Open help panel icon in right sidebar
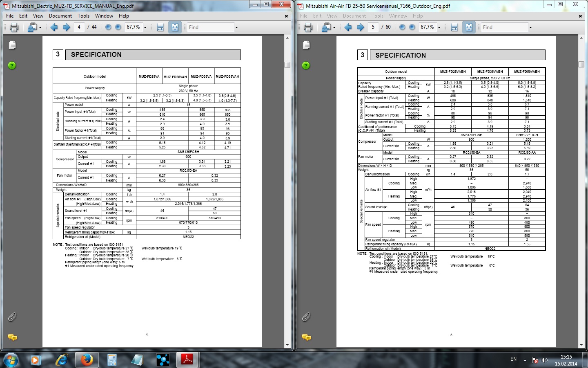 [306, 65]
